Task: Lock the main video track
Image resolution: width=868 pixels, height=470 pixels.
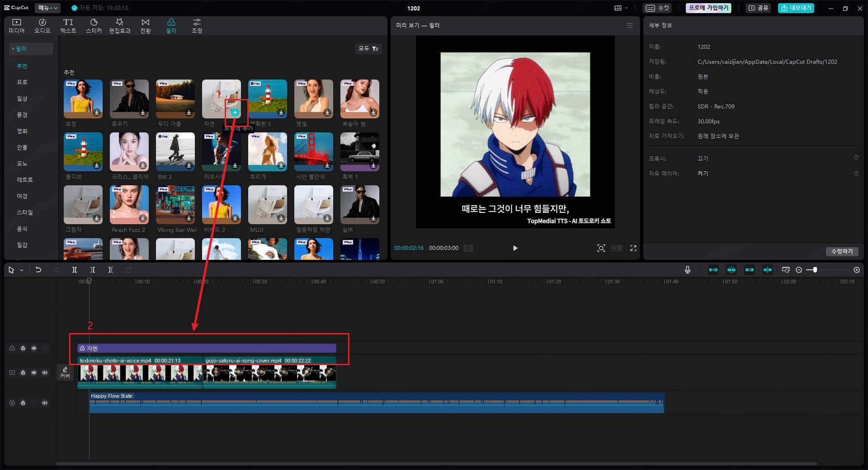Action: [x=23, y=373]
